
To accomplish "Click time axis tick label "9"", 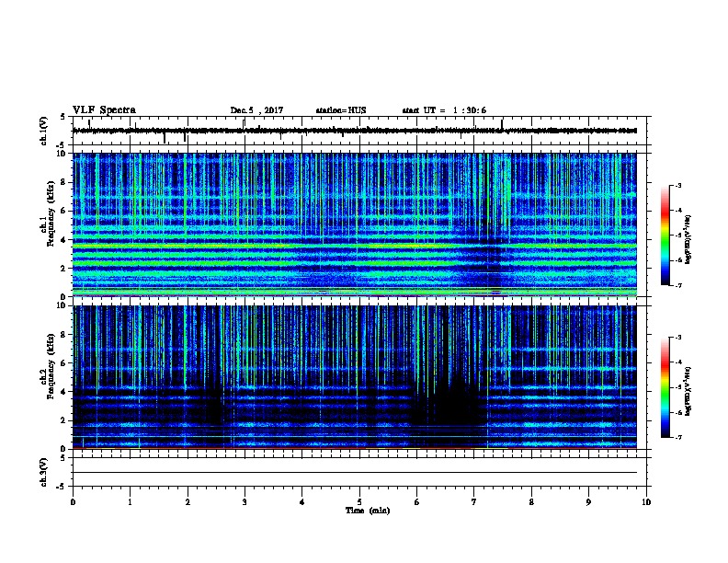I will click(x=588, y=502).
